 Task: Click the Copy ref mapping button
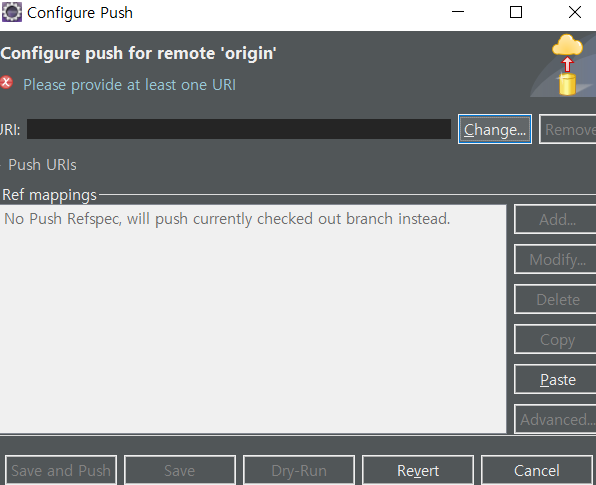click(555, 339)
